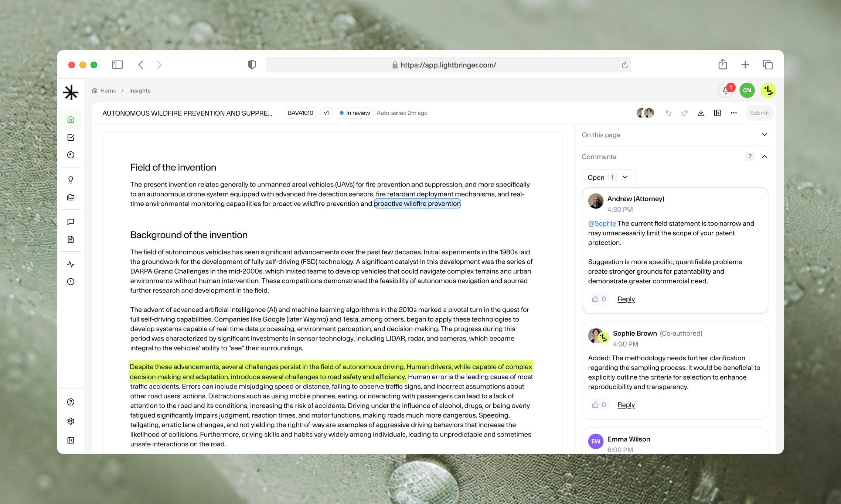
Task: Click the 'Auto-saved 2m ago' status
Action: [x=402, y=113]
